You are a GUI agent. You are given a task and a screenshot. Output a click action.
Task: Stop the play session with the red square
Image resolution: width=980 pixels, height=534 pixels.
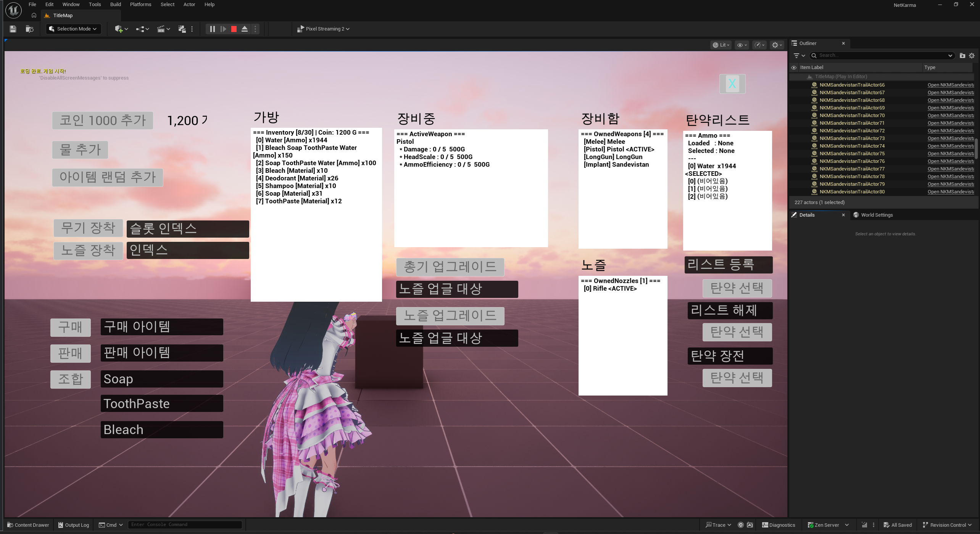(234, 29)
